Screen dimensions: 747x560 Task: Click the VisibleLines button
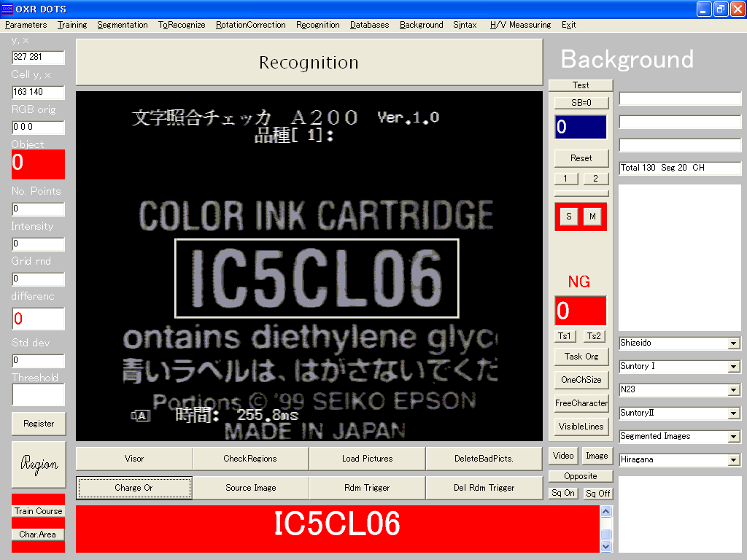click(581, 427)
